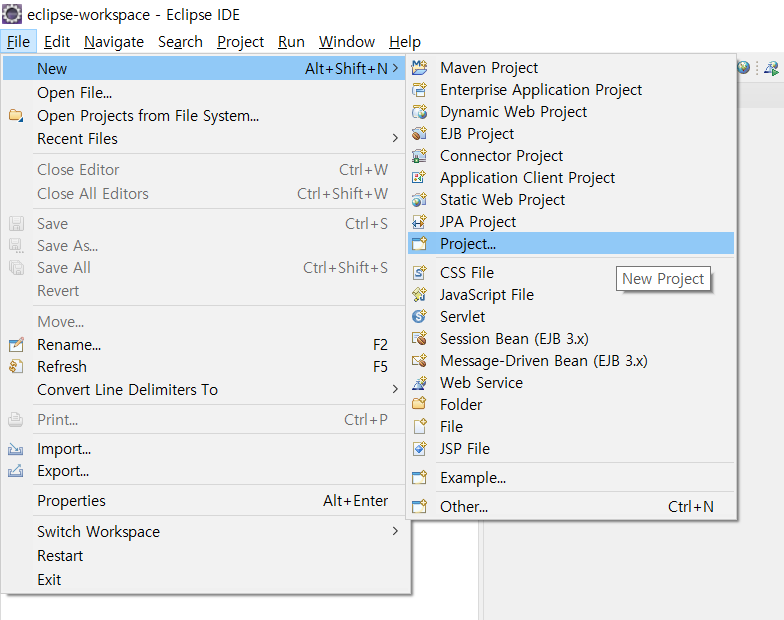784x620 pixels.
Task: Click the Dynamic Web Project icon
Action: point(420,112)
